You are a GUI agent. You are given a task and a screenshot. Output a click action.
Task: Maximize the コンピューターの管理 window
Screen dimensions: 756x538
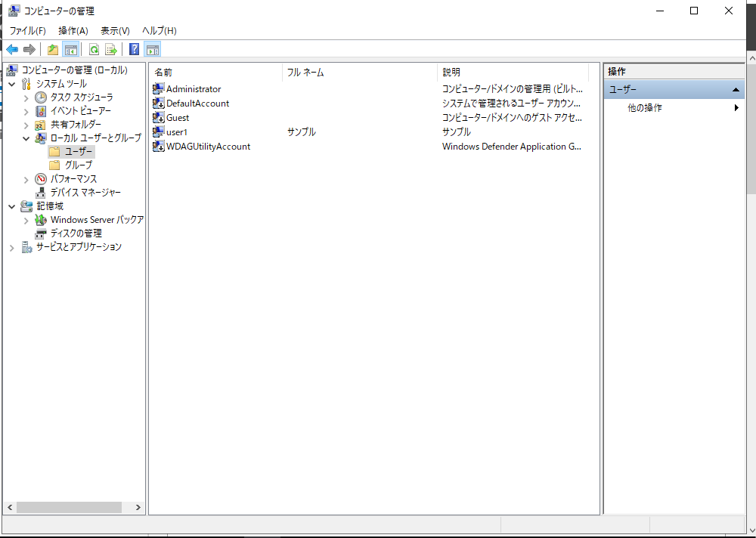coord(694,11)
